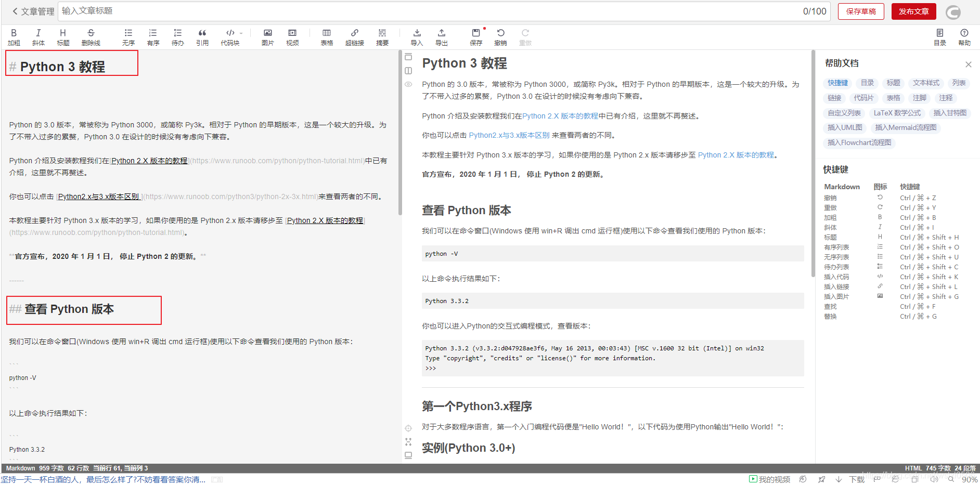Open the 文本样式 help tab
980x485 pixels.
tap(926, 83)
